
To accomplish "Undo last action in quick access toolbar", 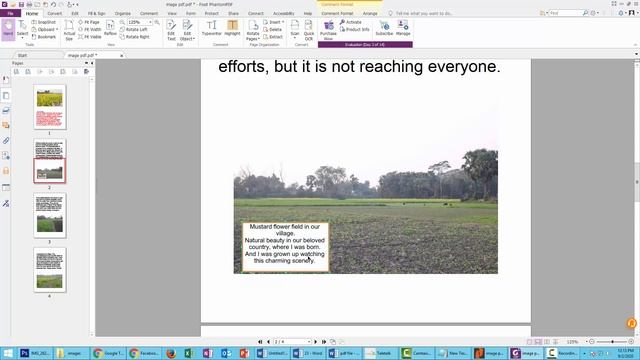I will point(53,4).
